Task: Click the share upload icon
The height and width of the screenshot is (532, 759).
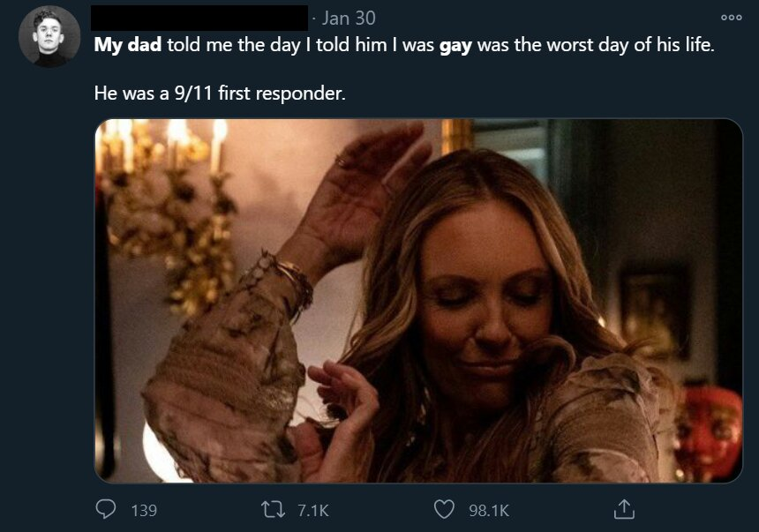Action: point(623,509)
